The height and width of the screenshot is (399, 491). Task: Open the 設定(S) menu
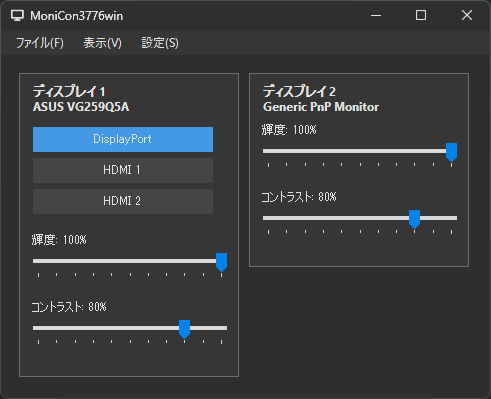[x=160, y=43]
